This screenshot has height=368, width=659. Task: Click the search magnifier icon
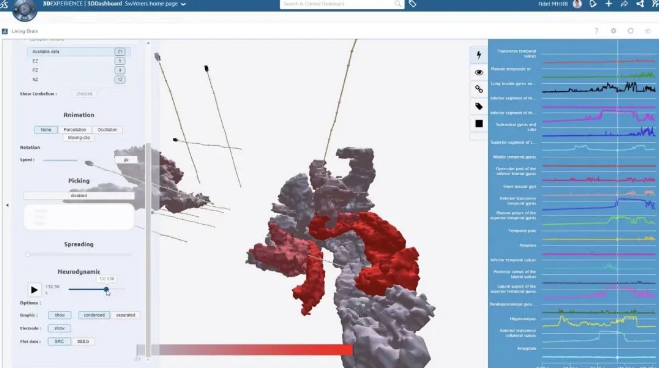[x=397, y=4]
